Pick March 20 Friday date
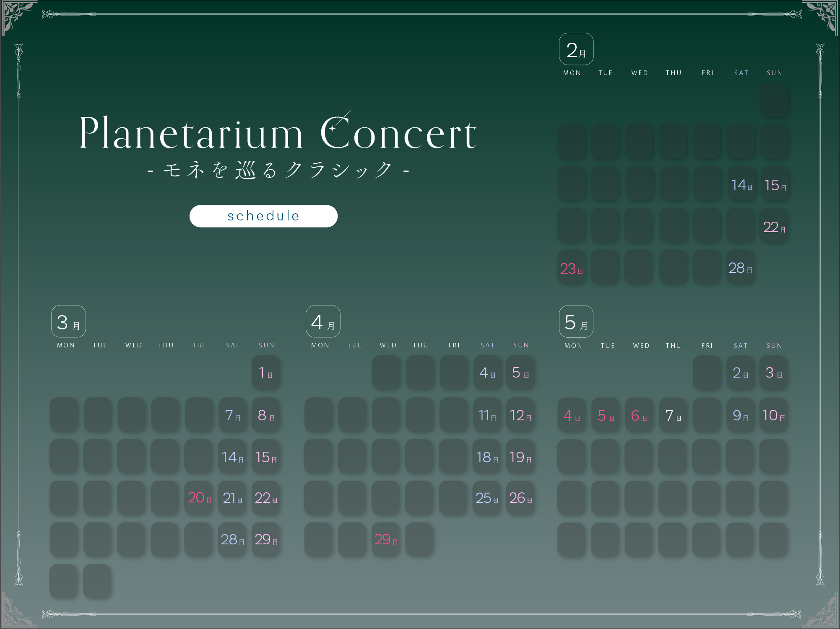 pos(199,498)
